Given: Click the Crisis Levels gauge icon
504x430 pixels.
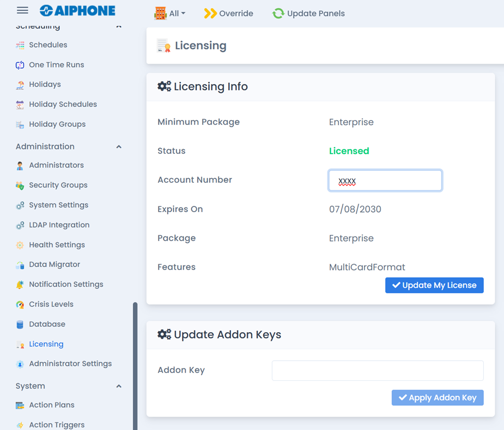Looking at the screenshot, I should (20, 305).
